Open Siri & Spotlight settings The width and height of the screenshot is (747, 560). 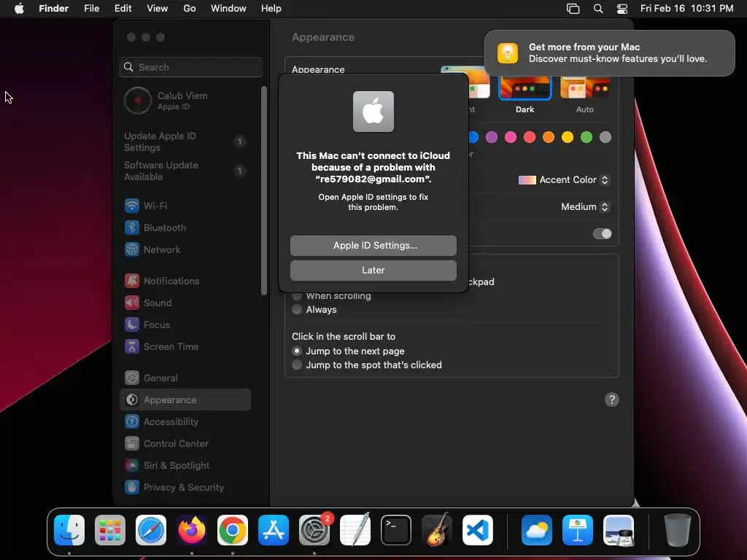[x=185, y=466]
